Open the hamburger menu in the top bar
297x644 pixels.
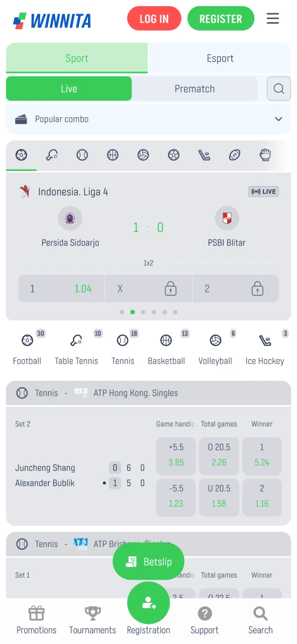tap(273, 18)
